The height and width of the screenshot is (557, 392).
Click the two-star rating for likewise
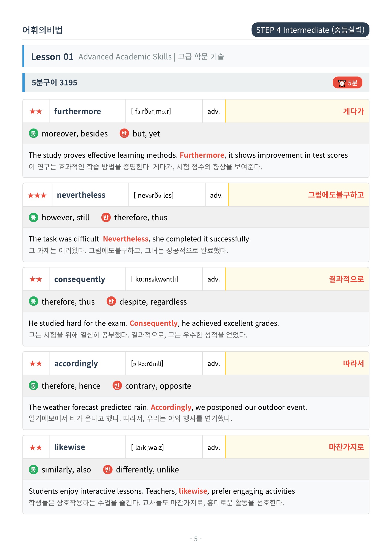click(36, 448)
